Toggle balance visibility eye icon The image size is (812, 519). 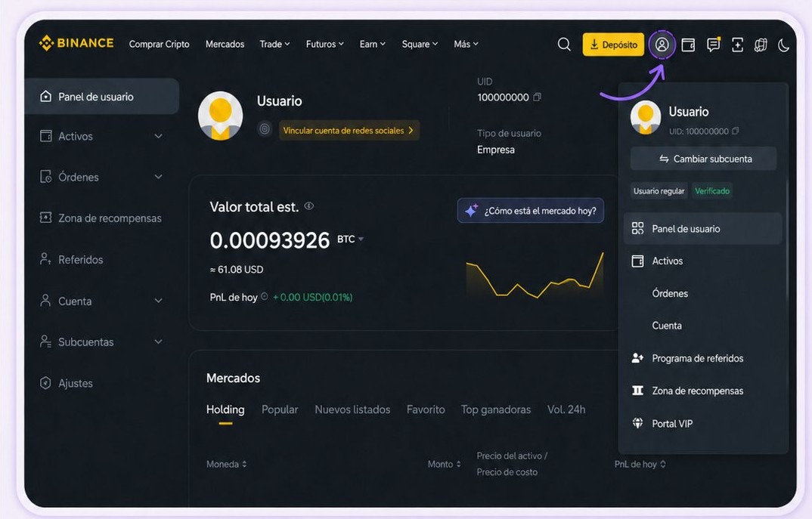309,206
